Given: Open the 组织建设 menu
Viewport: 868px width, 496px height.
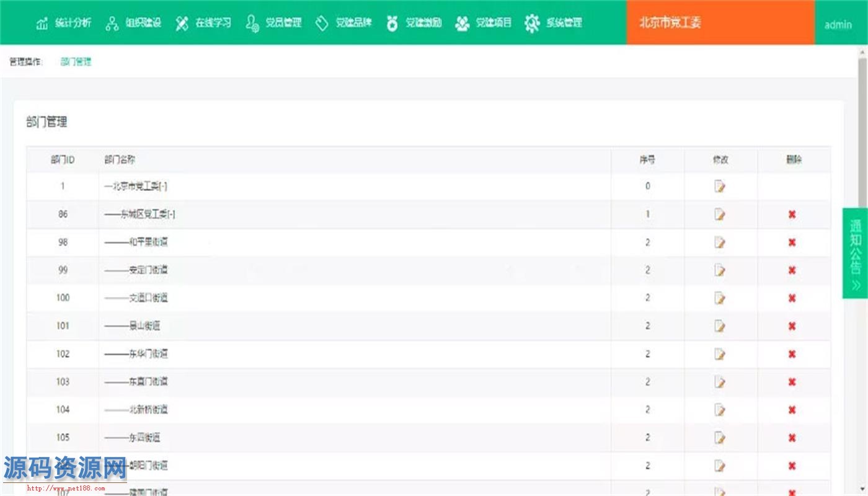Looking at the screenshot, I should [x=133, y=23].
